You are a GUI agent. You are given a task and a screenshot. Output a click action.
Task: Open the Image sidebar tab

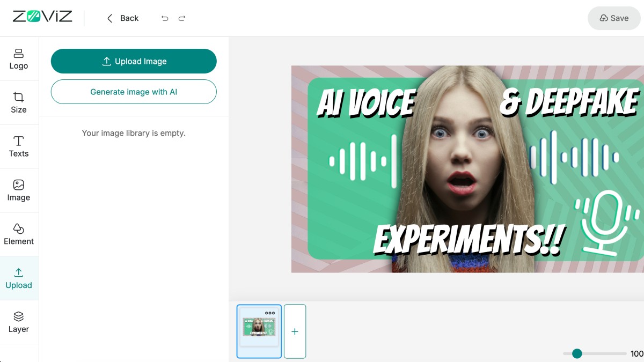click(19, 191)
